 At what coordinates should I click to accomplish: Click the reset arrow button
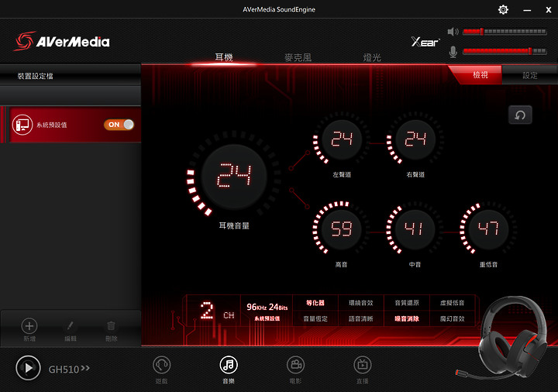pyautogui.click(x=520, y=115)
